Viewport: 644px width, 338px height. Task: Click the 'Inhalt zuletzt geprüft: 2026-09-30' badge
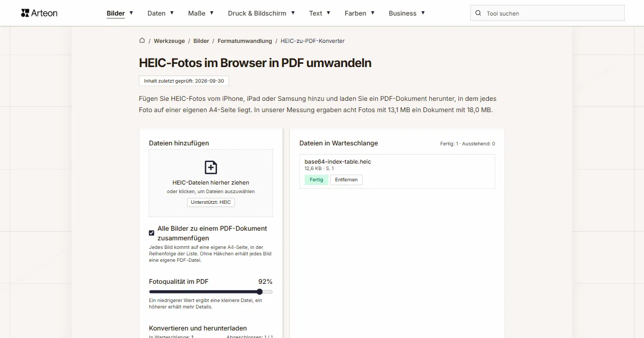[184, 81]
